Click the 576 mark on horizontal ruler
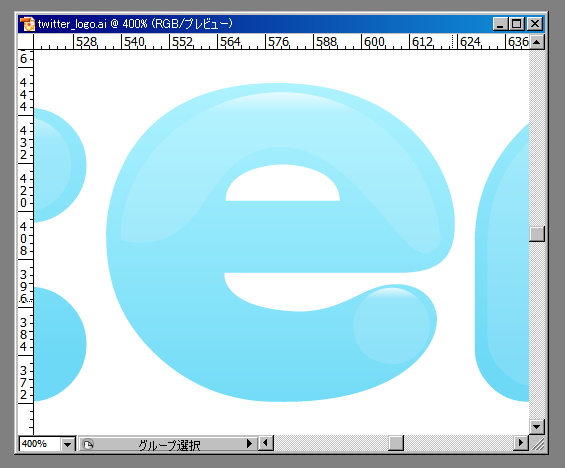Viewport: 565px width, 468px height. (278, 42)
